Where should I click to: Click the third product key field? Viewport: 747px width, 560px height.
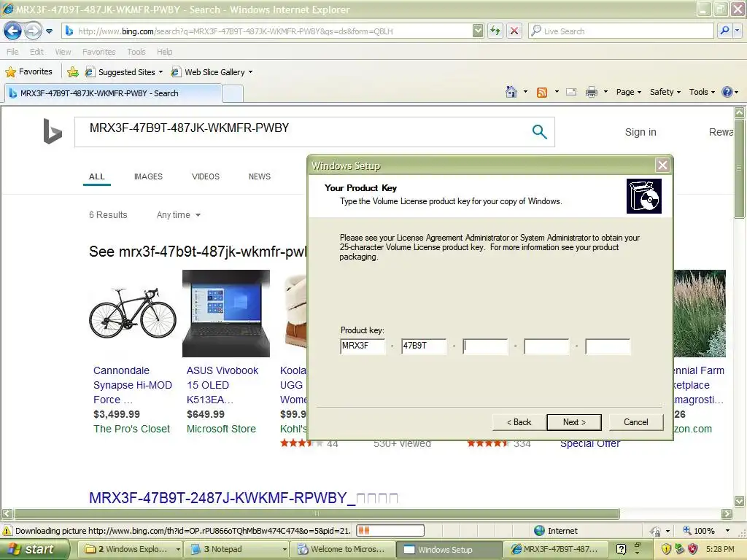[x=485, y=346]
